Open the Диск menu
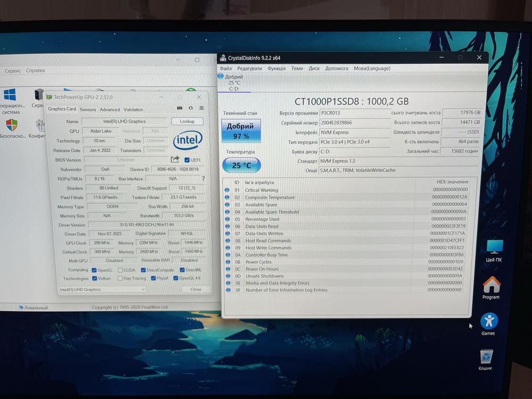The height and width of the screenshot is (399, 532). click(x=314, y=68)
